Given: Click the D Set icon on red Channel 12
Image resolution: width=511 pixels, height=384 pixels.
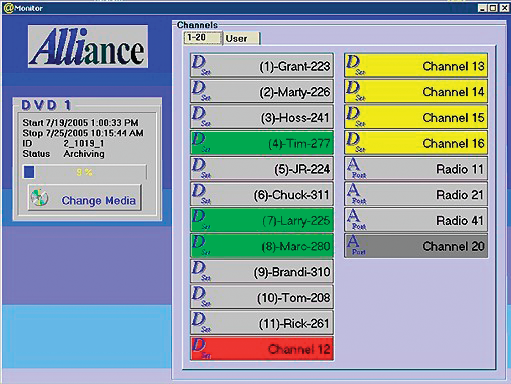Looking at the screenshot, I should pyautogui.click(x=201, y=348).
